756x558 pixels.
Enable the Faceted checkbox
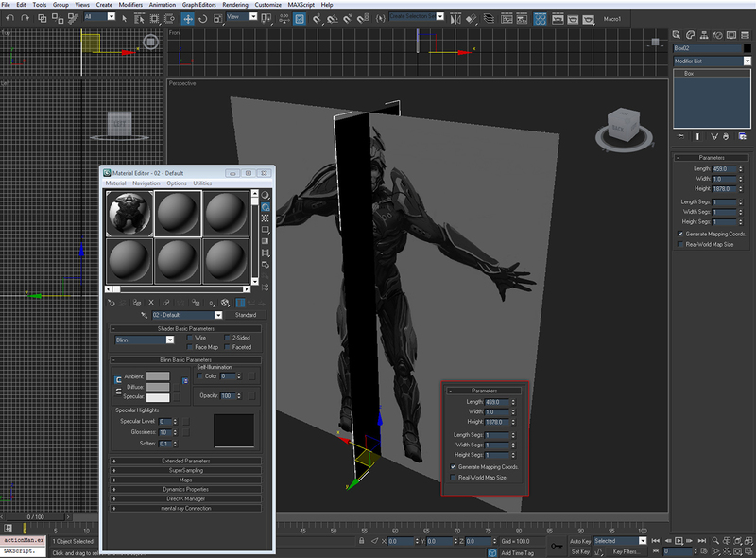227,347
